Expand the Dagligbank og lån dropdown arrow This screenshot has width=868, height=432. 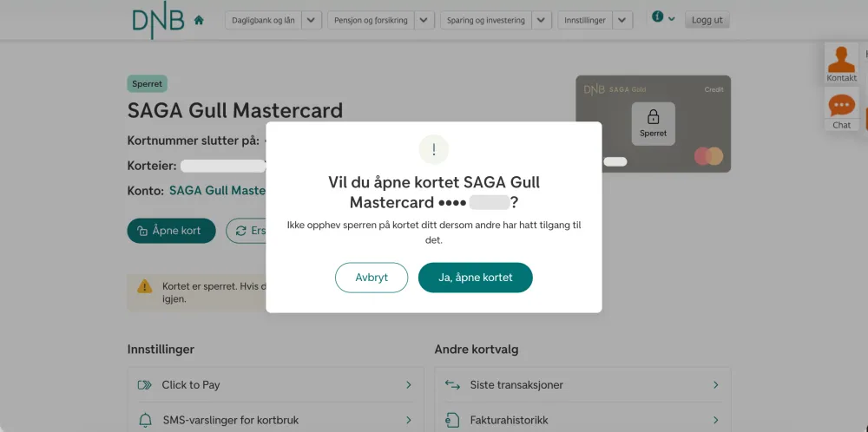[x=312, y=20]
